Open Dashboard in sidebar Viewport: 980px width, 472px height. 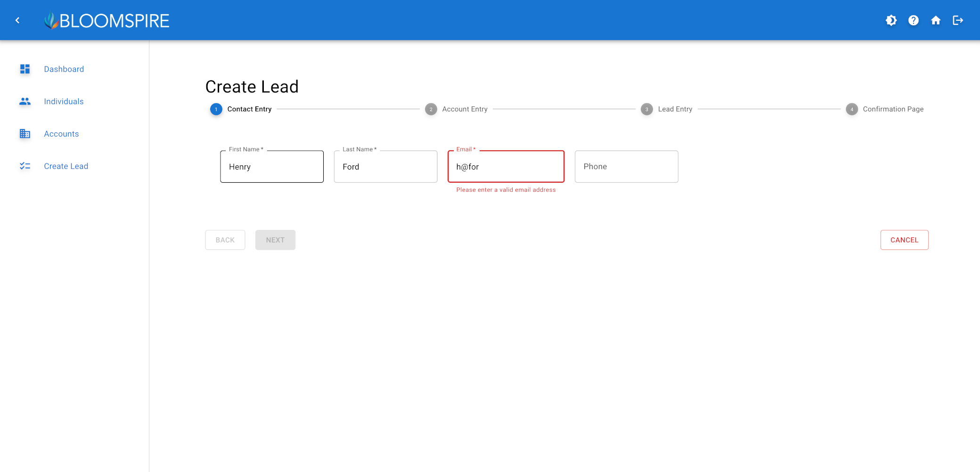(x=64, y=69)
